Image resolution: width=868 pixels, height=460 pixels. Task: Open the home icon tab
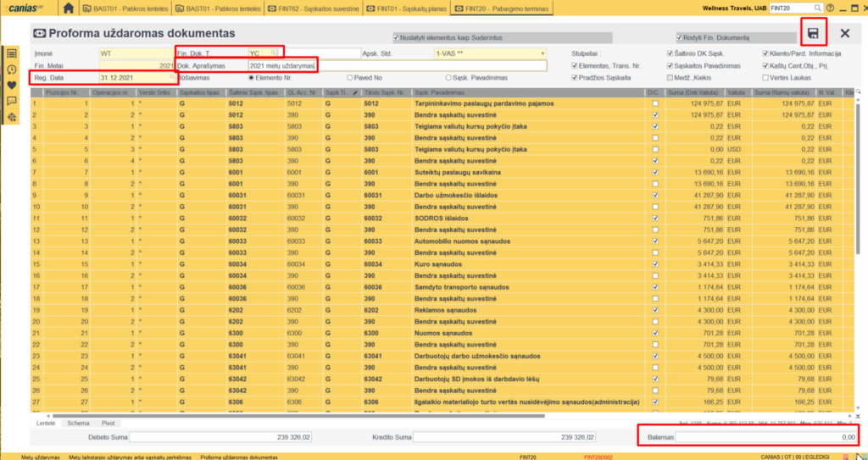pos(69,8)
